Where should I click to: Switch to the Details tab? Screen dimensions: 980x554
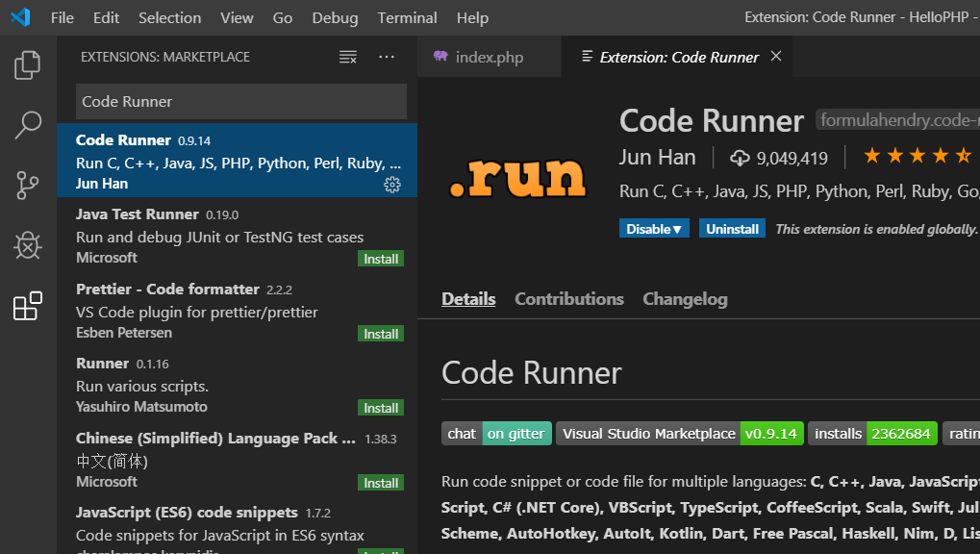(468, 299)
